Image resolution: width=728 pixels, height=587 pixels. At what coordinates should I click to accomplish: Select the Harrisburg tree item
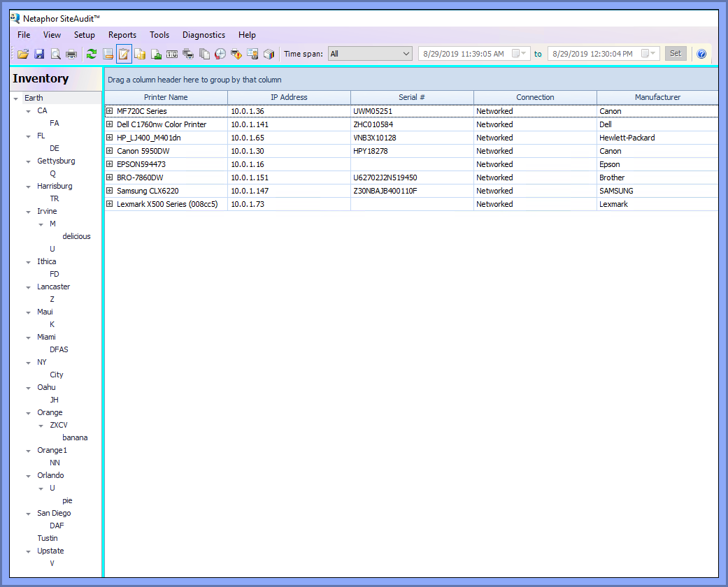tap(55, 186)
